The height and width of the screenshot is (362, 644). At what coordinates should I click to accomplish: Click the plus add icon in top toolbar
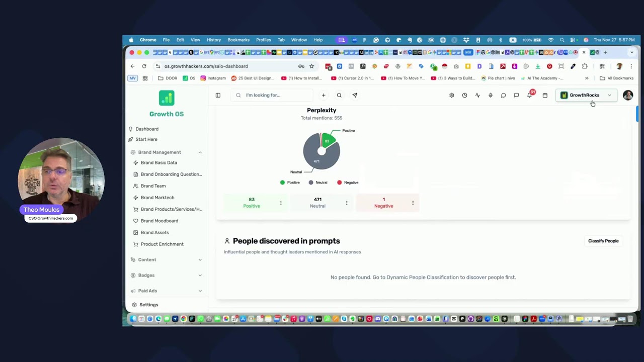(324, 95)
